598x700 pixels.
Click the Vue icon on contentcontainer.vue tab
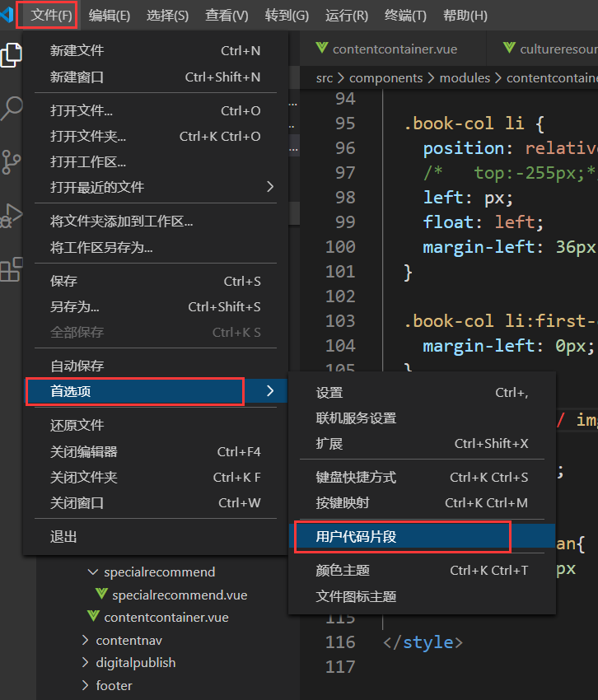click(x=321, y=49)
